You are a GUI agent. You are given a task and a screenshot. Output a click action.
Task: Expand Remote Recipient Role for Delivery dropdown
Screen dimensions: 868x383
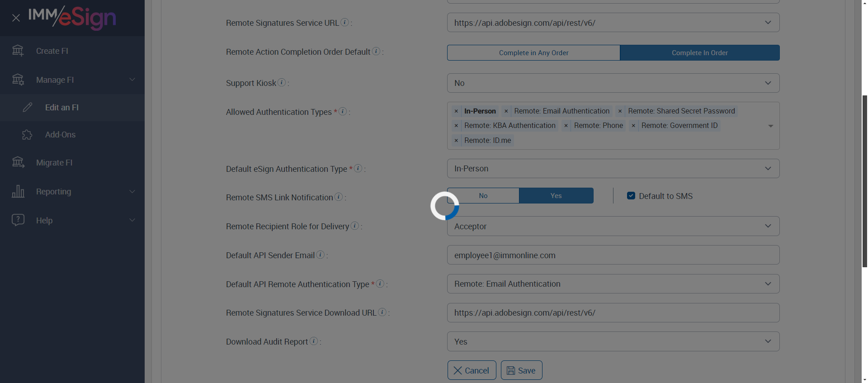pyautogui.click(x=613, y=227)
